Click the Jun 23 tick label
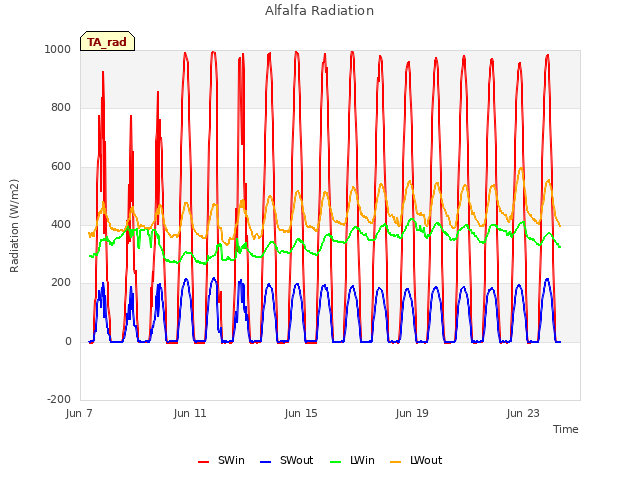The height and width of the screenshot is (480, 640). [523, 413]
